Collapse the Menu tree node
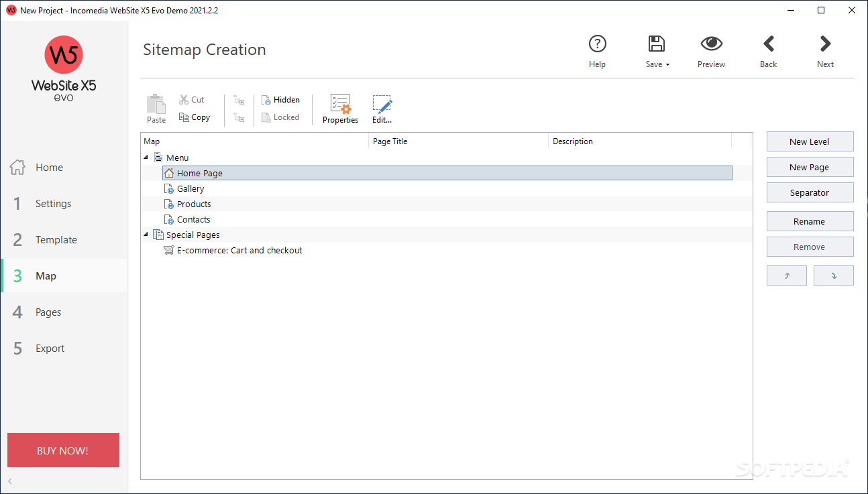The height and width of the screenshot is (494, 868). click(146, 158)
